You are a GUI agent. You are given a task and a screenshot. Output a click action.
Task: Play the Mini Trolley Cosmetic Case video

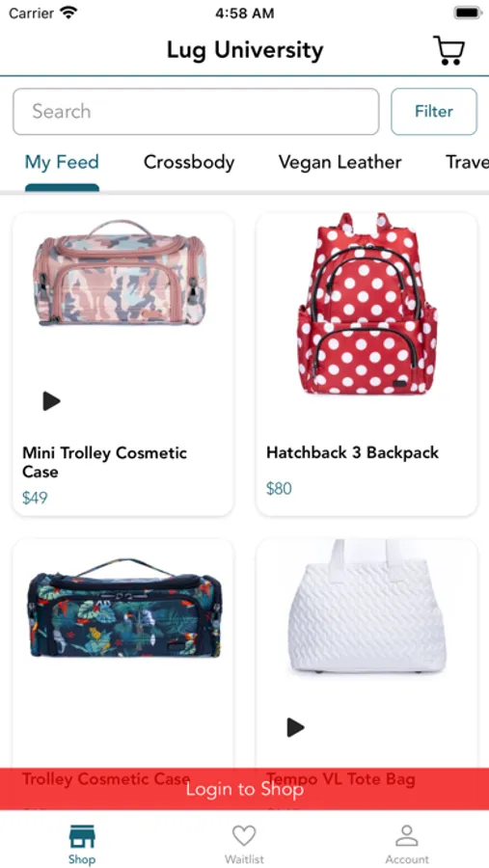tap(51, 401)
